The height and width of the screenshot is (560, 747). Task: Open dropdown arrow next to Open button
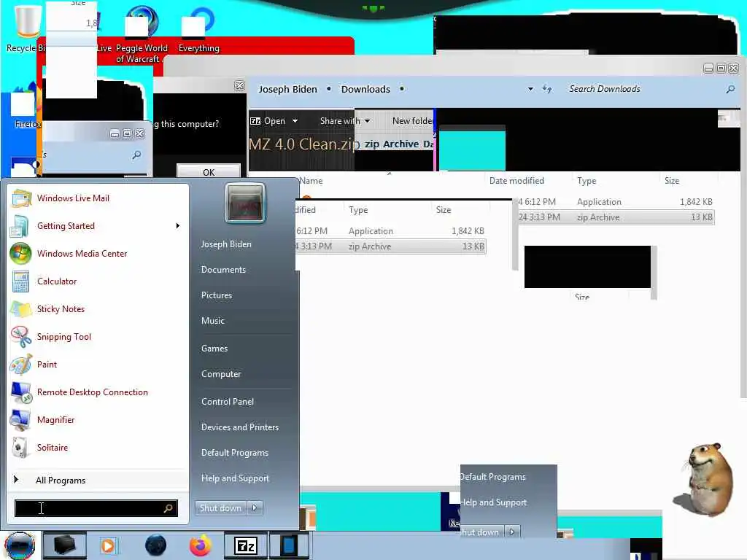point(295,121)
